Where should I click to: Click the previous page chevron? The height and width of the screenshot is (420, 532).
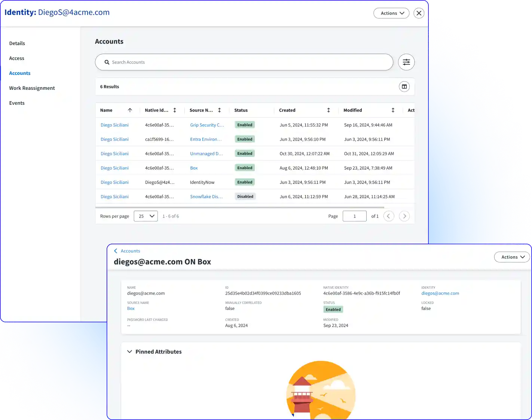pyautogui.click(x=388, y=216)
